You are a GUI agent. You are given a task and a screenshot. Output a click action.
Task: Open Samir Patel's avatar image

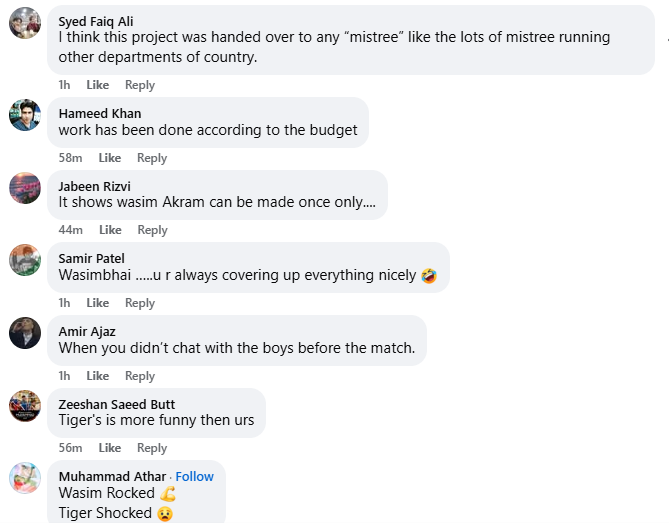pyautogui.click(x=25, y=260)
